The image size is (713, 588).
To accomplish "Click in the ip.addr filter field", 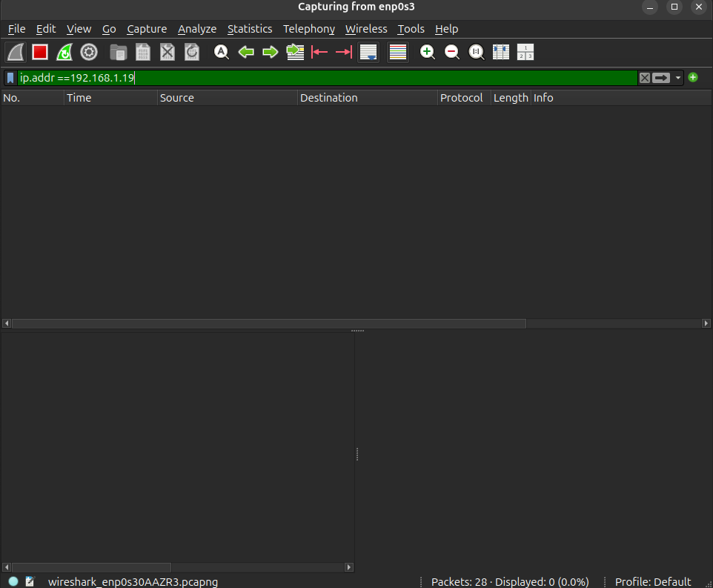I will (328, 78).
